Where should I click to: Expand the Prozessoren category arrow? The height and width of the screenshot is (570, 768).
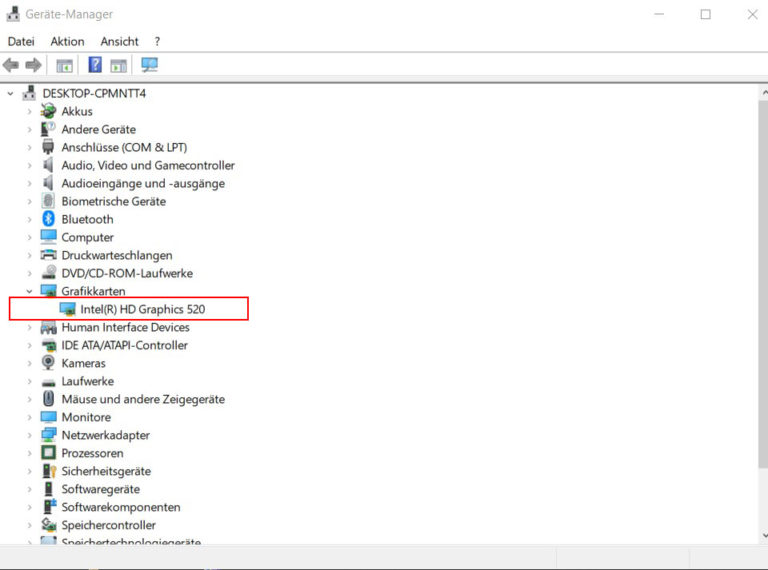(29, 453)
